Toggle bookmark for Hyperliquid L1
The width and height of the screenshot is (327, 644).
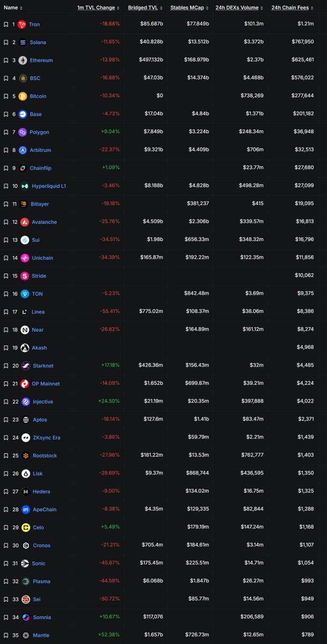pyautogui.click(x=5, y=186)
